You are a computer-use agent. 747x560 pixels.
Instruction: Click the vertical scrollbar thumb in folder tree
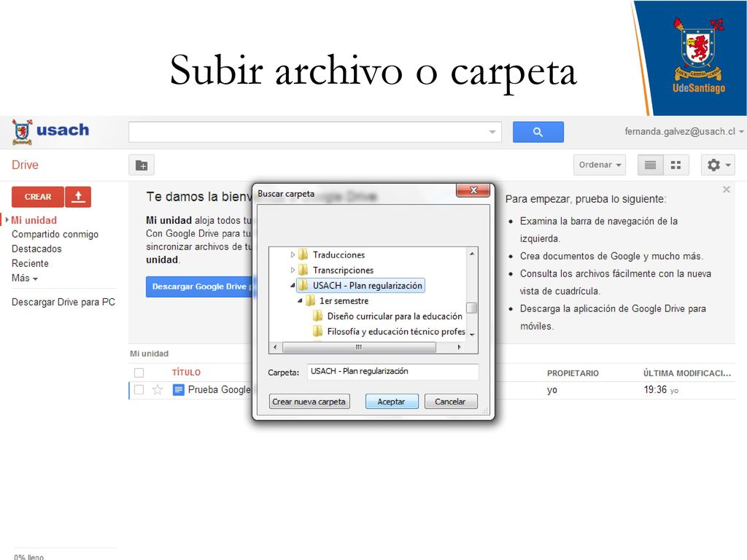pos(472,308)
